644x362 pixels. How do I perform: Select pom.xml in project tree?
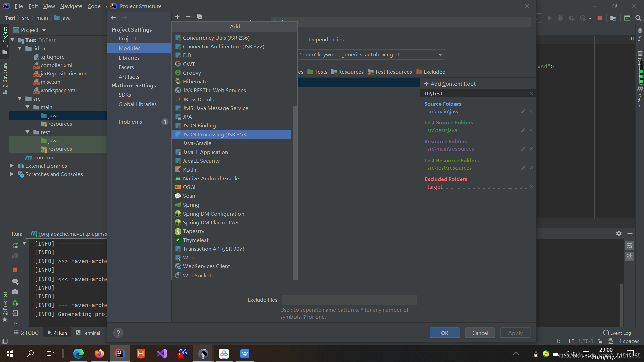[44, 157]
